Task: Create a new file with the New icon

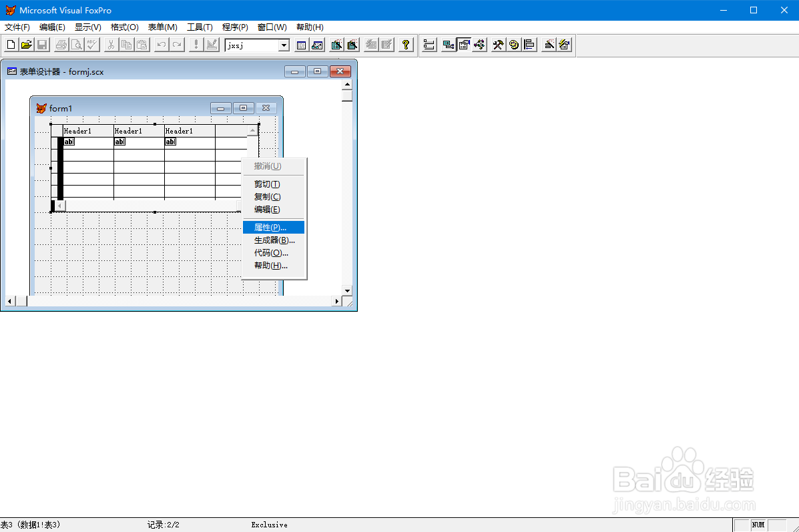Action: 11,45
